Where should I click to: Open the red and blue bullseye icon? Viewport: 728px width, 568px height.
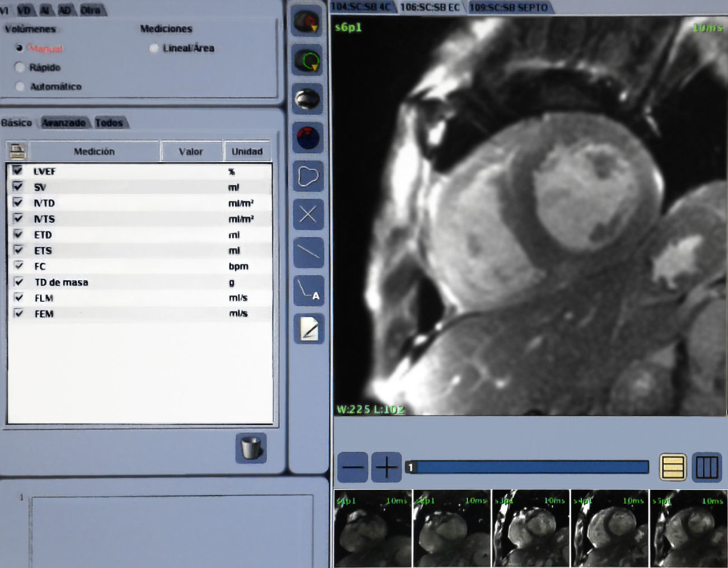(x=307, y=138)
